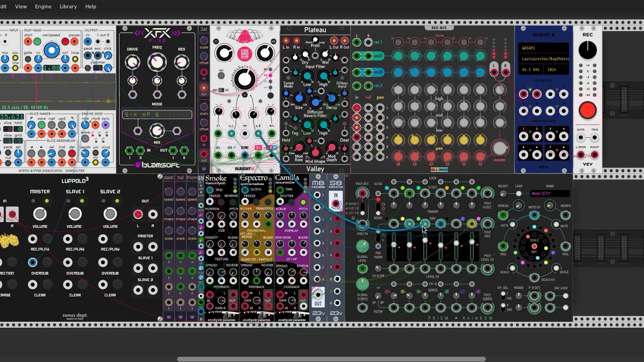Click the XFX F-35 FREQ knob
Viewport: 644px width, 362px height.
157,62
